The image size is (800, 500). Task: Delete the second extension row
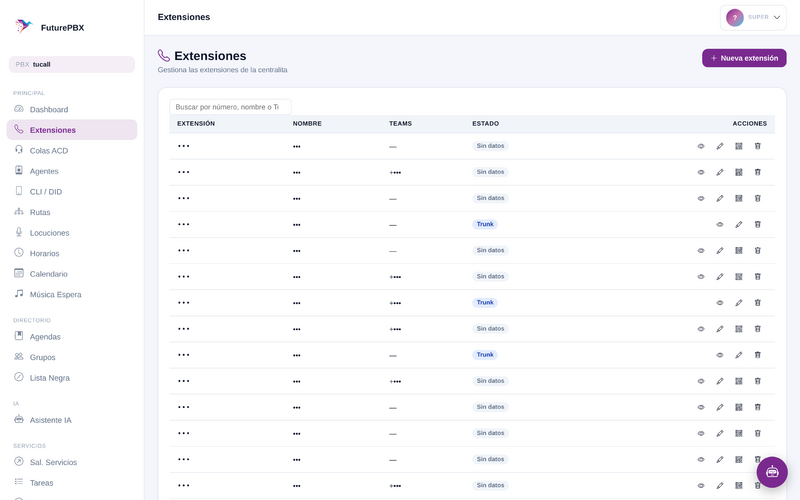click(757, 172)
